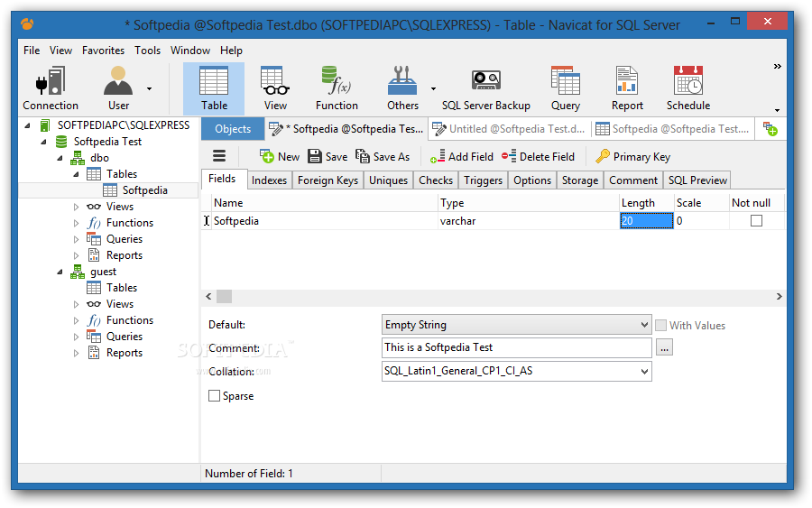The image size is (812, 508).
Task: Click the Reports icon under dbo
Action: click(94, 254)
